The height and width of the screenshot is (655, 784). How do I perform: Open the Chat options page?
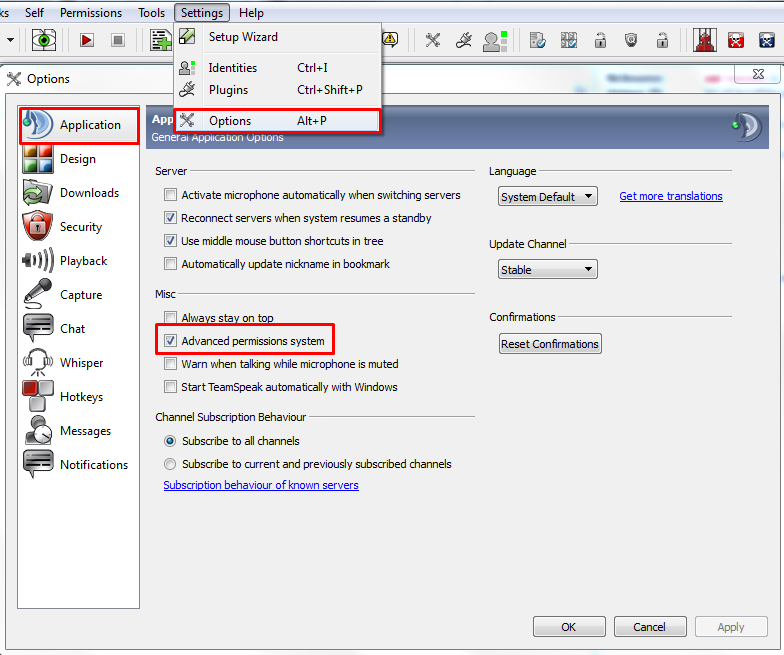click(x=79, y=329)
